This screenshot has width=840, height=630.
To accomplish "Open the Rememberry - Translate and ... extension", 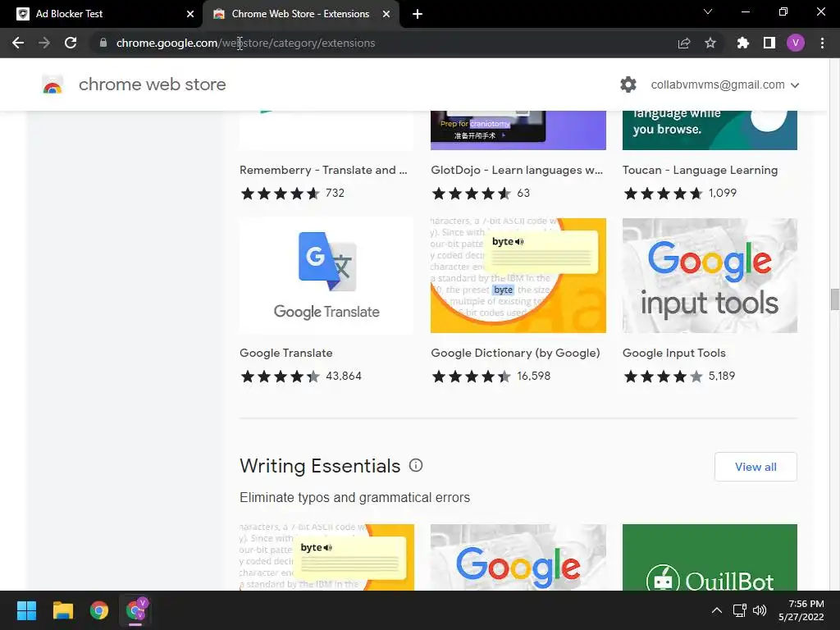I will tap(323, 170).
